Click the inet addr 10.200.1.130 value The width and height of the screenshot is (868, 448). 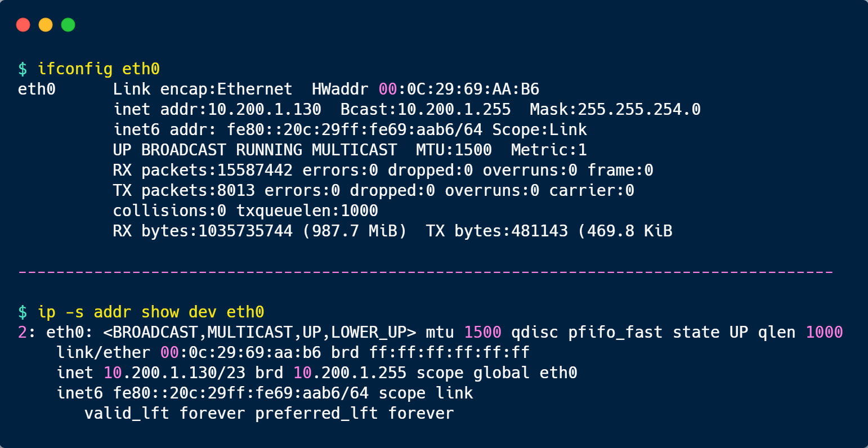pyautogui.click(x=265, y=109)
